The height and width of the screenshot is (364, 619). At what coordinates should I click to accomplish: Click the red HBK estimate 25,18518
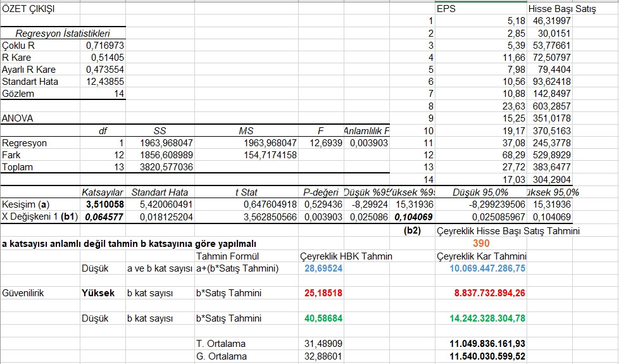(323, 293)
